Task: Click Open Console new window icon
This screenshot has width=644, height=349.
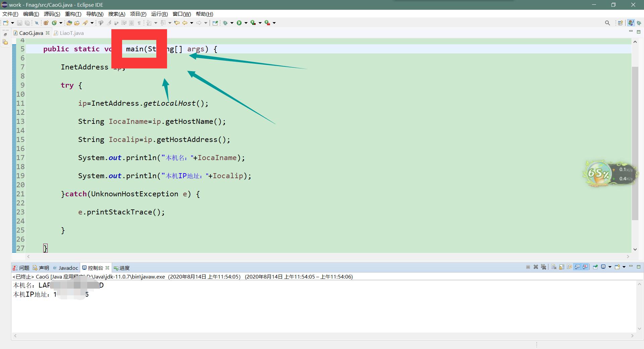Action: 617,267
